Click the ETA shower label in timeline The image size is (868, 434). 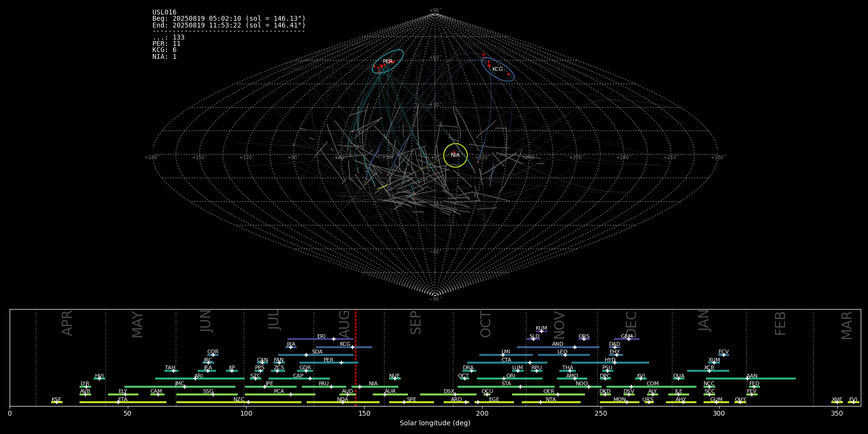[123, 400]
